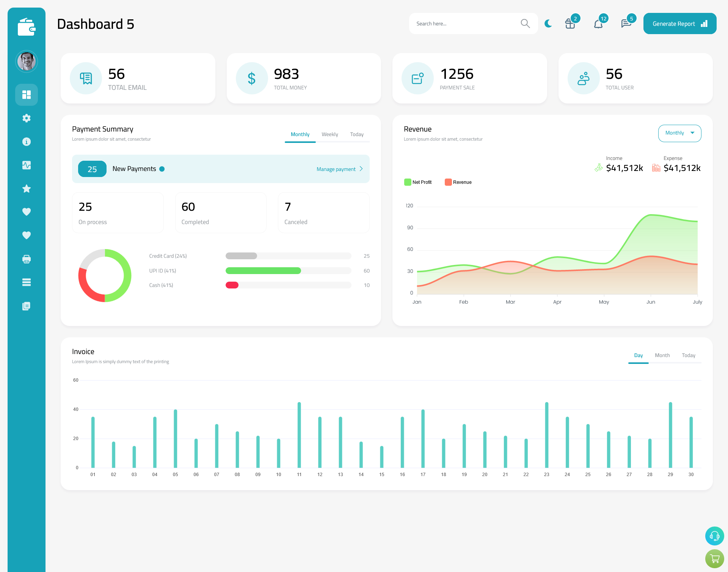Select the Weekly tab in Payment Summary
The image size is (728, 572).
pyautogui.click(x=330, y=134)
